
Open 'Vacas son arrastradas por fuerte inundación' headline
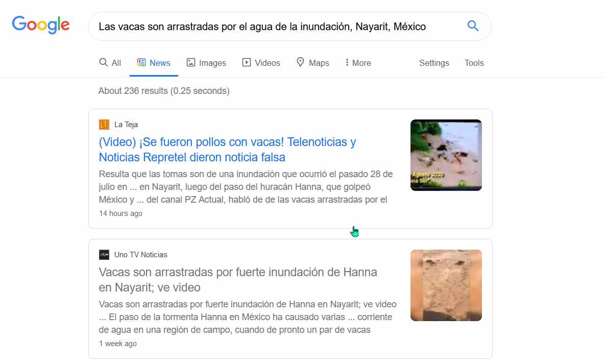(x=238, y=280)
